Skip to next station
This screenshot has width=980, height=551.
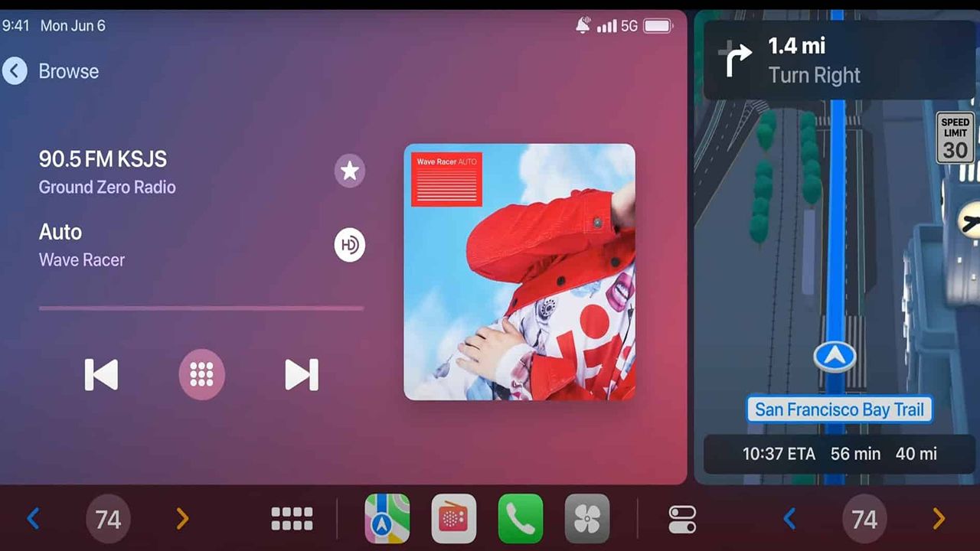coord(302,375)
